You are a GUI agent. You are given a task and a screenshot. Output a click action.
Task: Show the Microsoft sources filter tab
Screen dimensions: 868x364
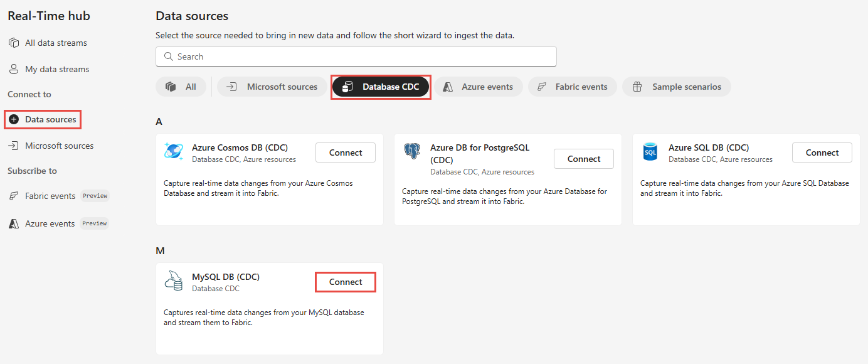coord(272,87)
